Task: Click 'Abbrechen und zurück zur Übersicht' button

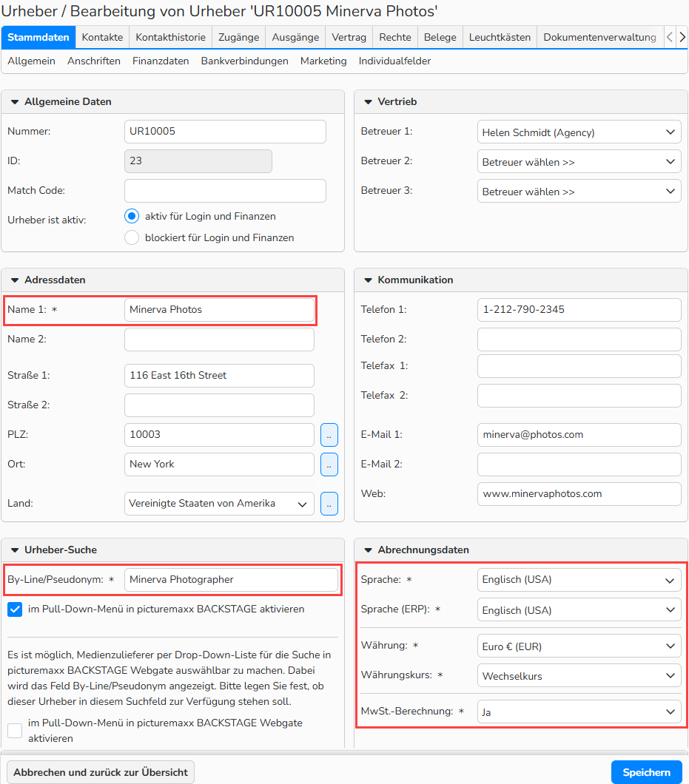Action: 101,772
